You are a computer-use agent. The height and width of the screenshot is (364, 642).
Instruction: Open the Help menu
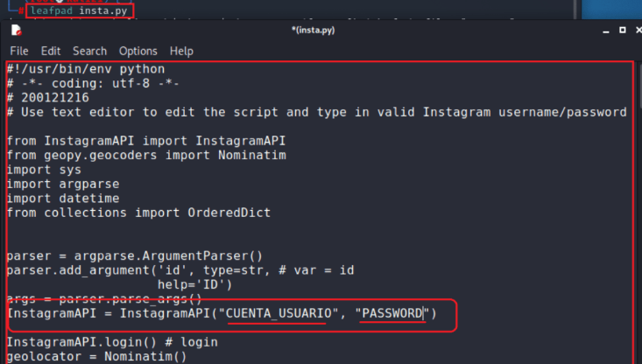tap(181, 51)
